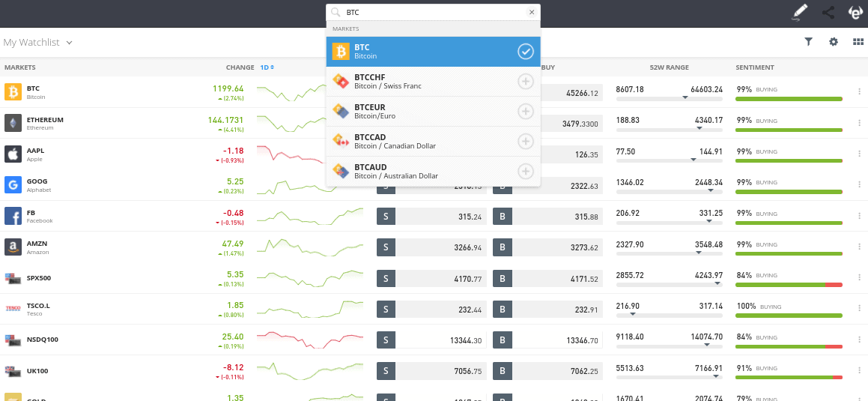Click the CHANGE column header
Viewport: 868px width, 401px height.
(240, 67)
